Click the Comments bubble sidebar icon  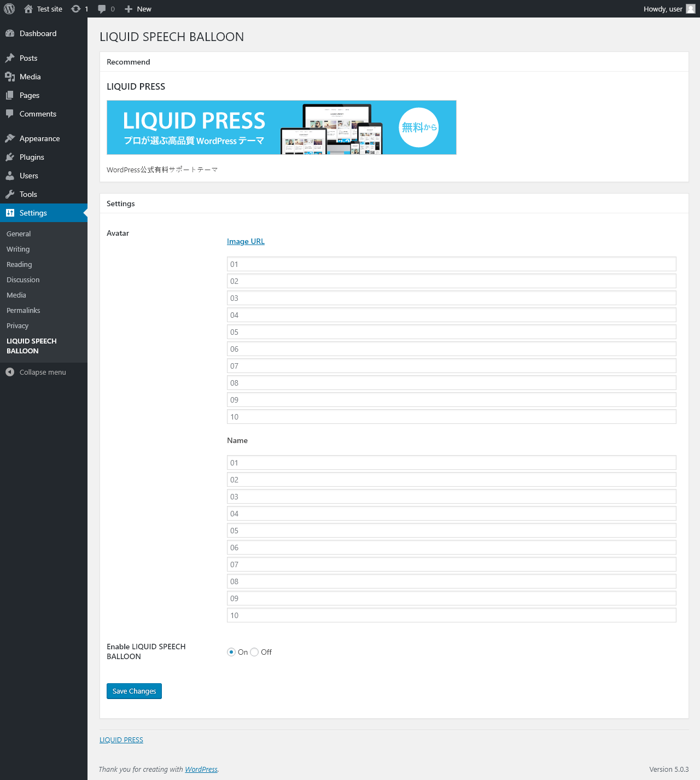pos(10,114)
